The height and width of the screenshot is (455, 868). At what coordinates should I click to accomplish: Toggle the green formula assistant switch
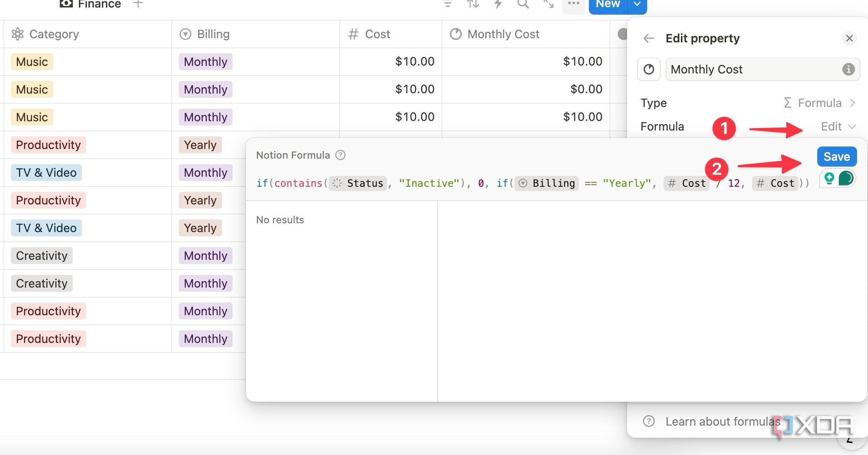pos(846,178)
